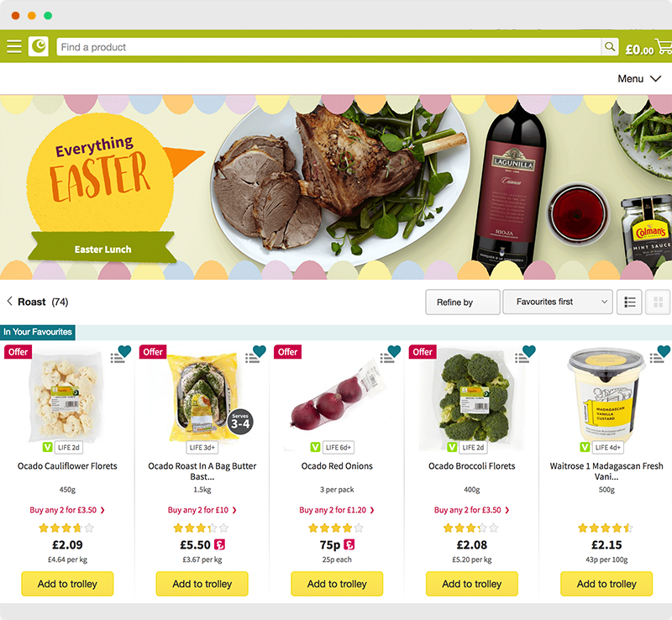Click the star rating of Madagascan custard
672x620 pixels.
point(606,528)
